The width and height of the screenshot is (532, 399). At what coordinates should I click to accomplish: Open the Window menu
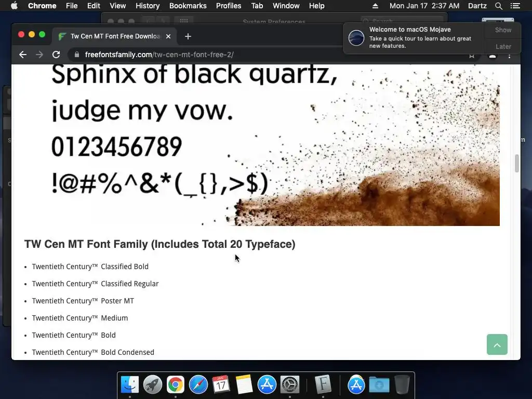pyautogui.click(x=286, y=6)
